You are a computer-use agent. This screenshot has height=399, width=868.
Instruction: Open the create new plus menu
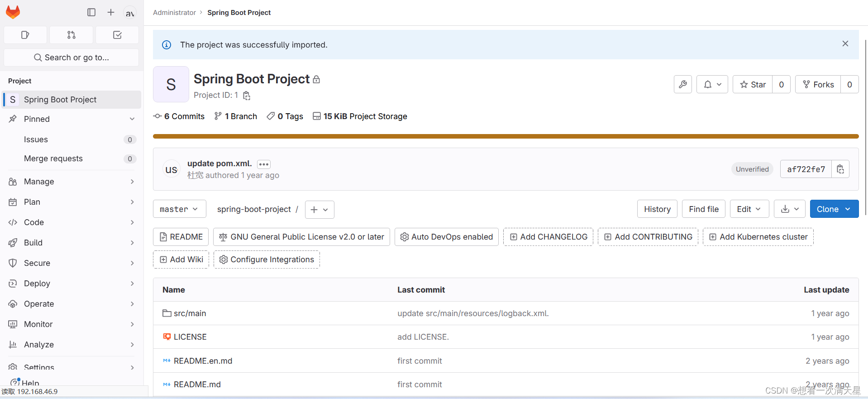(x=111, y=12)
